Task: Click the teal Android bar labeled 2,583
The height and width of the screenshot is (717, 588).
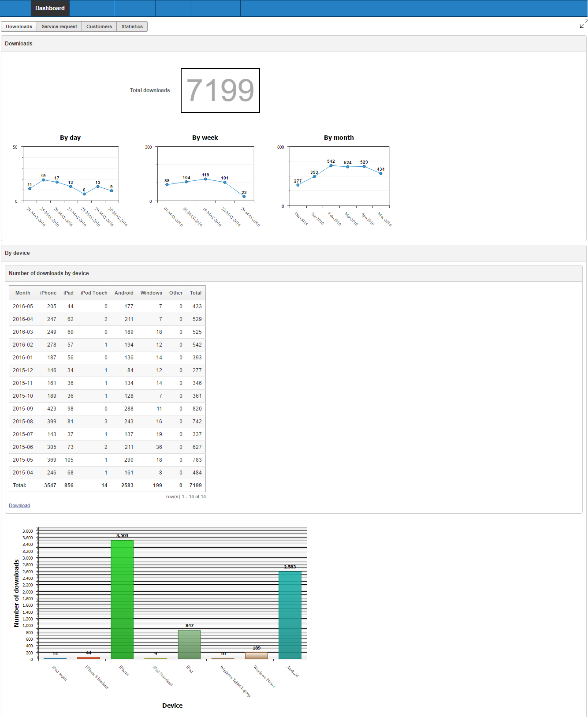Action: tap(290, 615)
